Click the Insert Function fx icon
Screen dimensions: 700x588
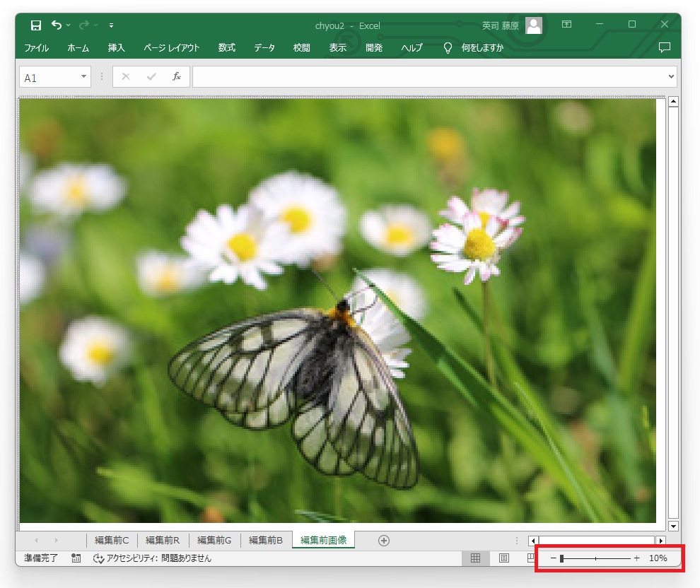coord(177,77)
